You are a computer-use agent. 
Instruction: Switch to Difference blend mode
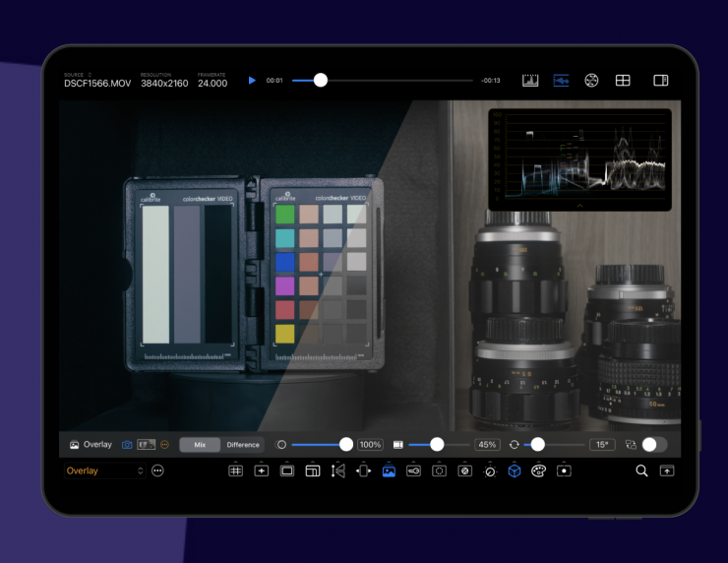[x=243, y=445]
